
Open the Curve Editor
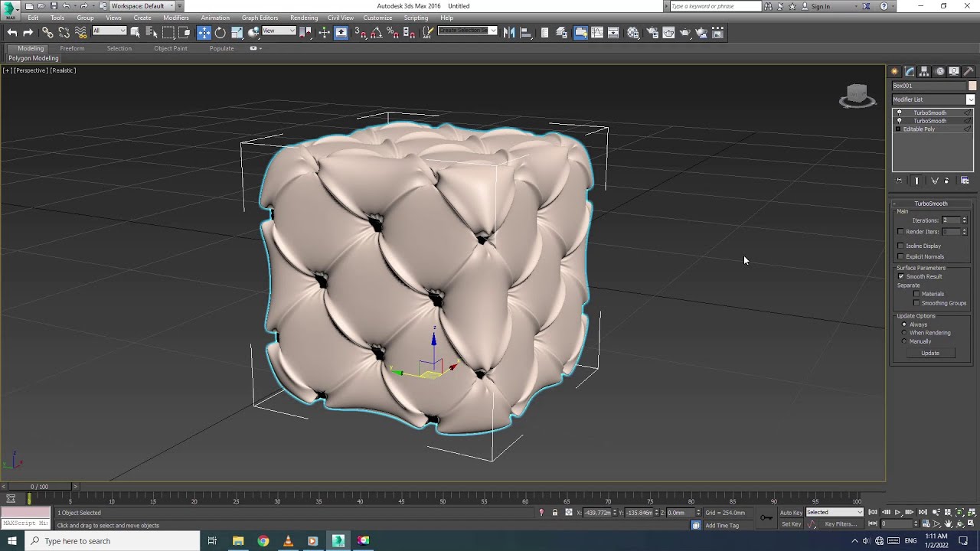coord(597,32)
